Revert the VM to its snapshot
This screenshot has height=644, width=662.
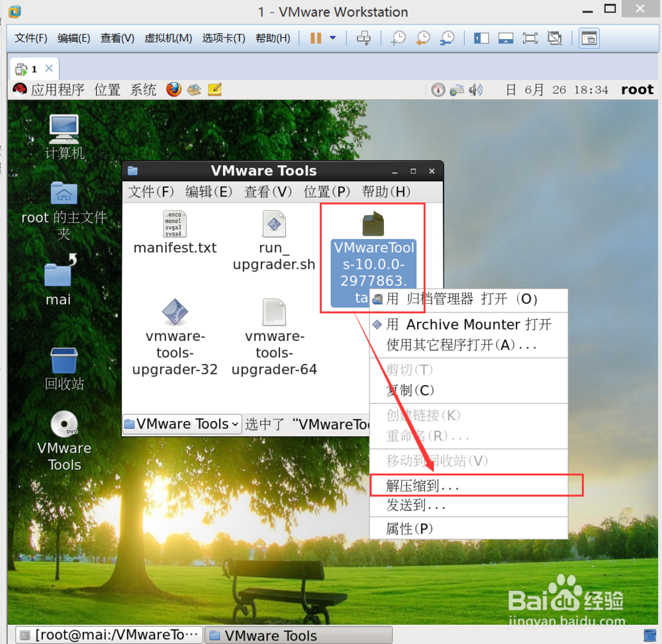422,38
